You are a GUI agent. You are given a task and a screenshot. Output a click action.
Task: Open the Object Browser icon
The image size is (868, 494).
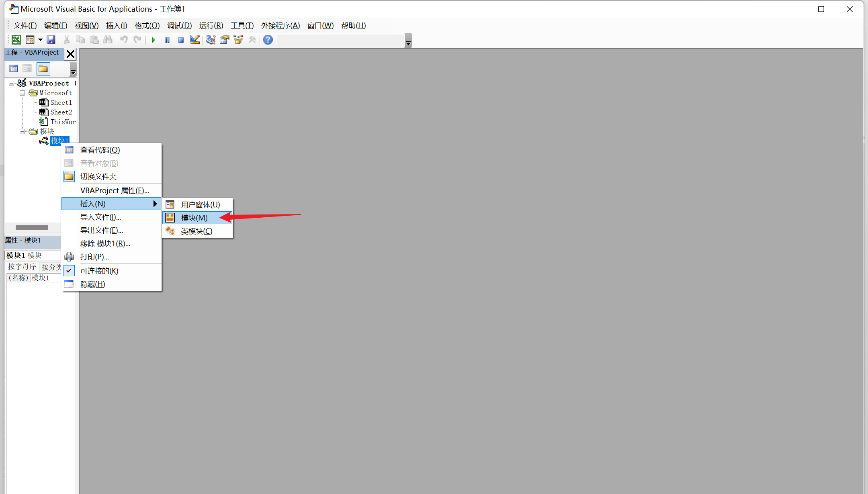[238, 39]
